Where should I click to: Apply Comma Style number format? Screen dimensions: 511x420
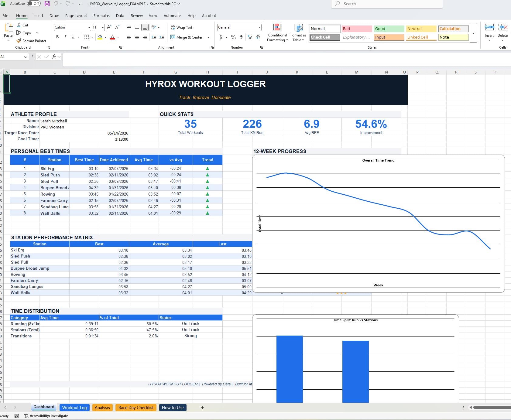[x=241, y=37]
